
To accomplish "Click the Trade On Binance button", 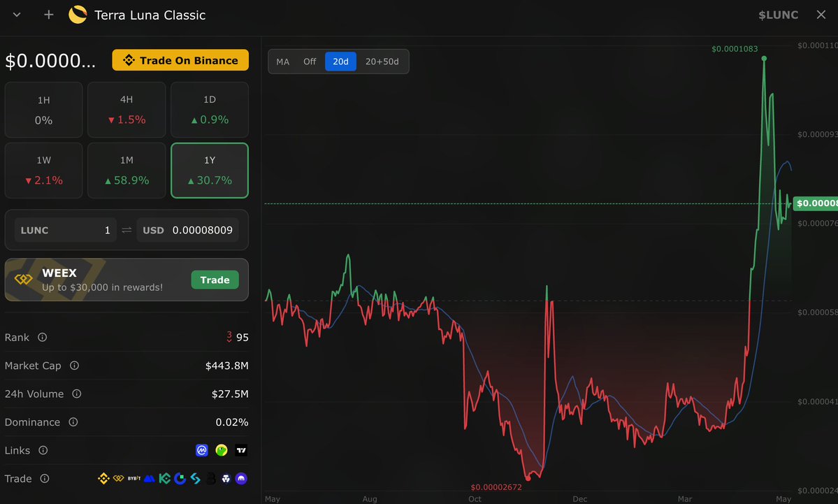I will [180, 60].
